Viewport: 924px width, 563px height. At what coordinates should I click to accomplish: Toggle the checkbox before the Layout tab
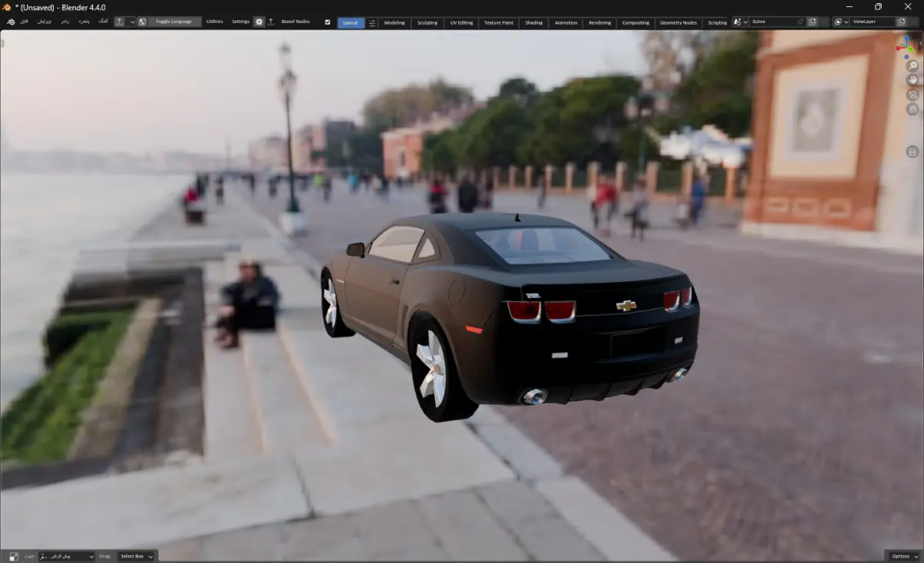[x=327, y=22]
